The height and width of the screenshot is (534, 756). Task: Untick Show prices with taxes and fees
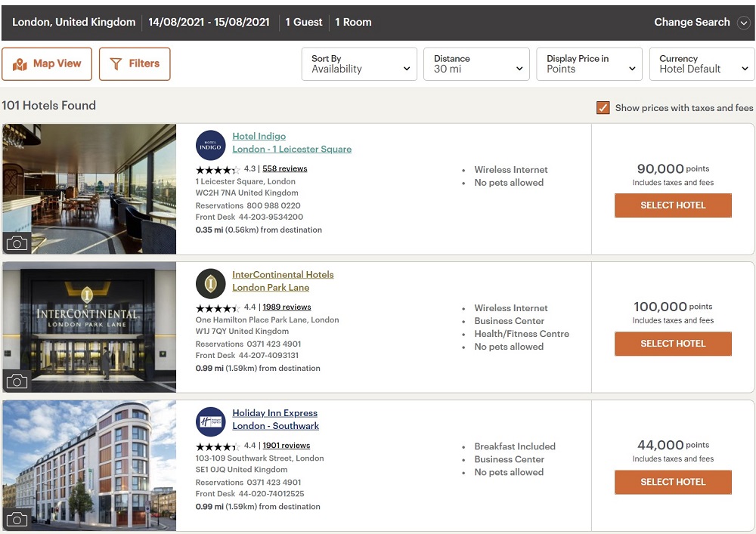603,108
